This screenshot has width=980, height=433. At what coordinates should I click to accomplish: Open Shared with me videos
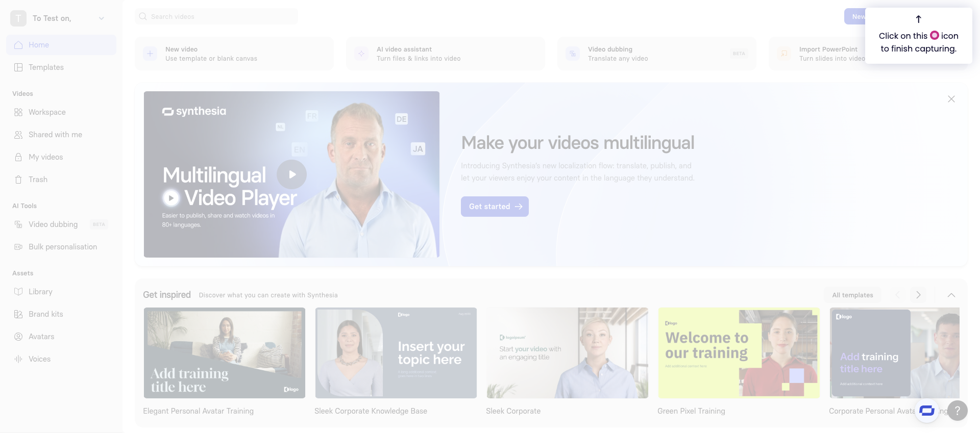61,135
